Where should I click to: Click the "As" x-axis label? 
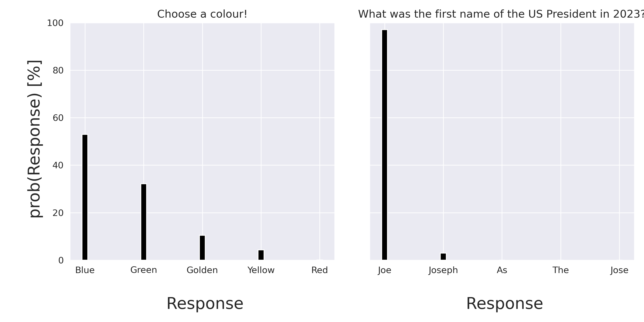pos(502,270)
